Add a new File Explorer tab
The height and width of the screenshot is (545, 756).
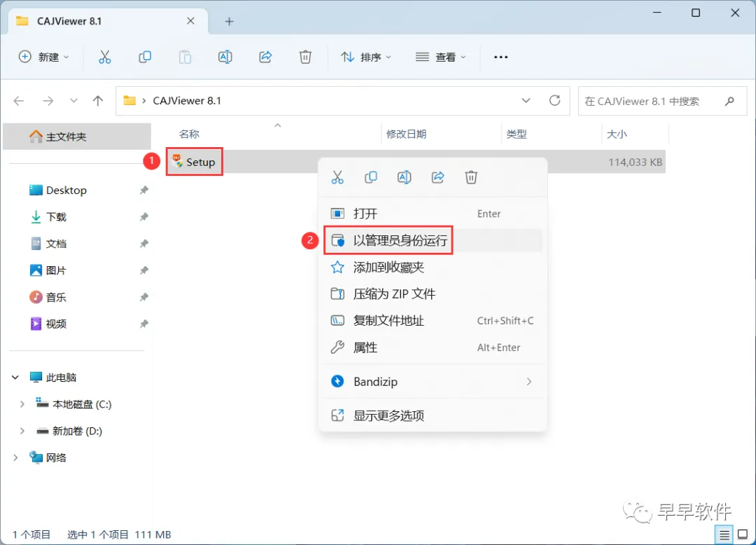[x=229, y=21]
